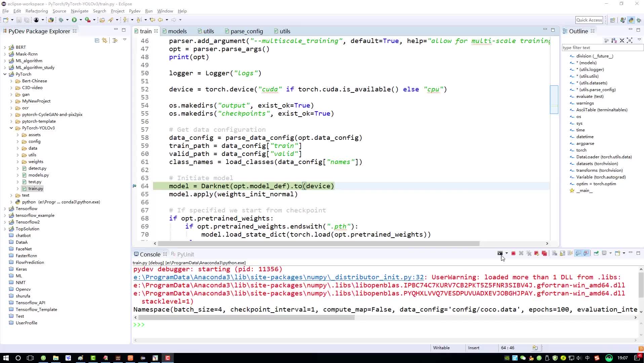The image size is (644, 363).
Task: Open Run button dropdown arrow
Action: pos(81,20)
